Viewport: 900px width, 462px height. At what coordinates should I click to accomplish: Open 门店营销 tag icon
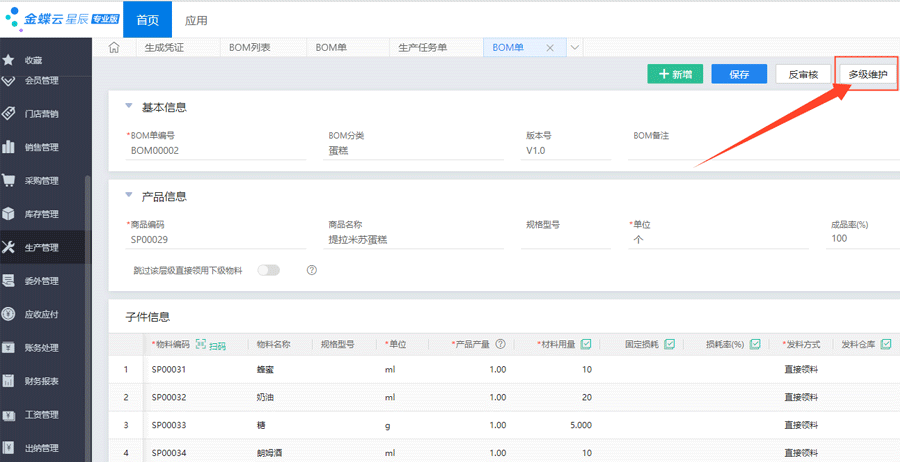pyautogui.click(x=8, y=113)
